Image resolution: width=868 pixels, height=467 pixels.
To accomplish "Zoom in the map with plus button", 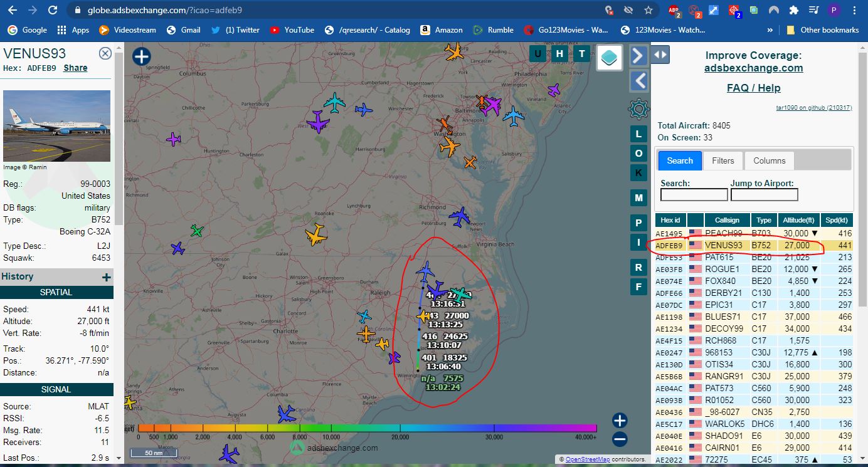I will click(x=620, y=421).
